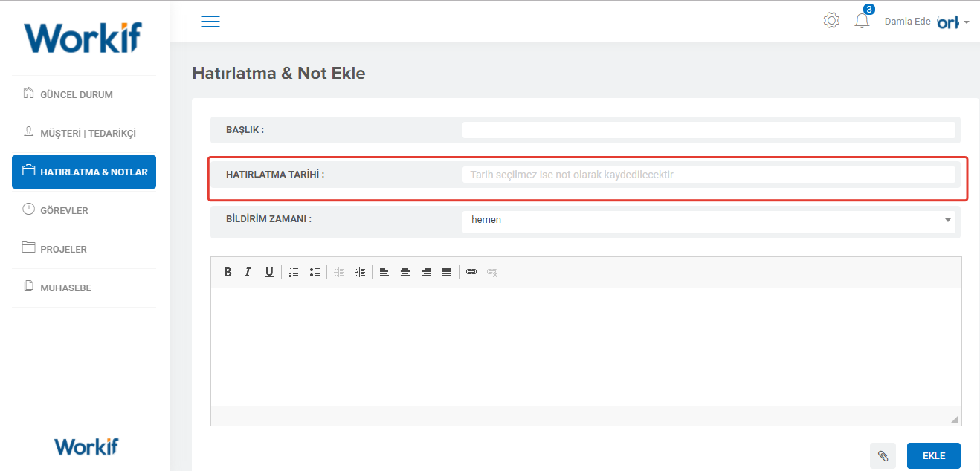Click the Workif logo at the sidebar bottom
Viewport: 980px width, 471px height.
tap(86, 446)
